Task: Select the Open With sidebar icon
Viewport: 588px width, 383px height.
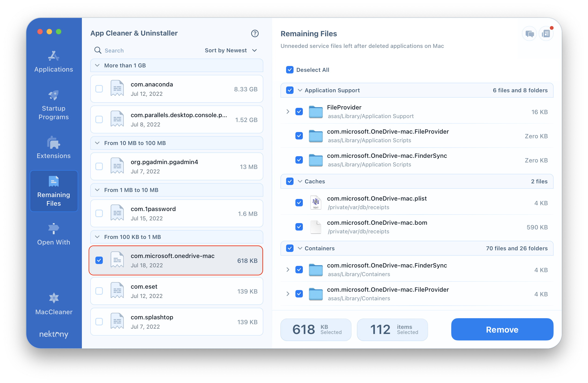Action: pos(53,229)
